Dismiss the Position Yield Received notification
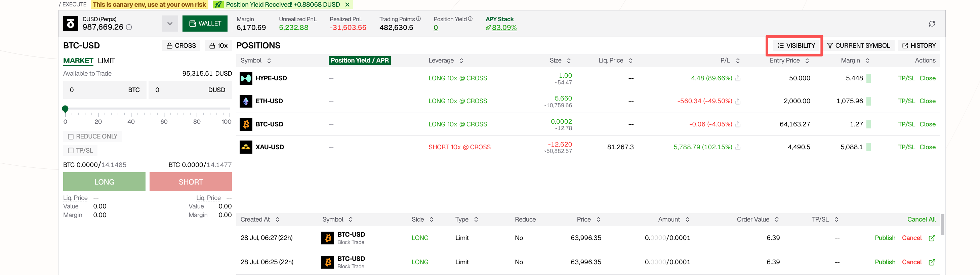 pos(347,5)
